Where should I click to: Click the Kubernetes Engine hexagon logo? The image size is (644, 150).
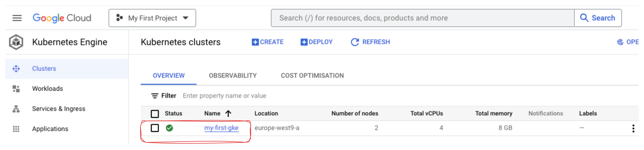(16, 42)
